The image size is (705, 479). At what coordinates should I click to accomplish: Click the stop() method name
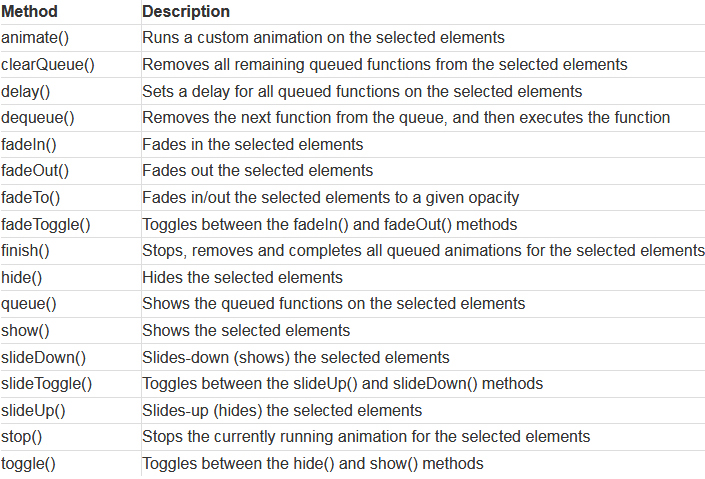22,437
